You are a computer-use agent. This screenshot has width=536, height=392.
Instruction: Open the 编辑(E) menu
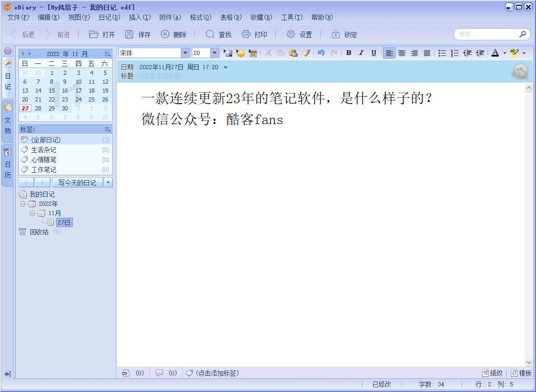(x=49, y=17)
